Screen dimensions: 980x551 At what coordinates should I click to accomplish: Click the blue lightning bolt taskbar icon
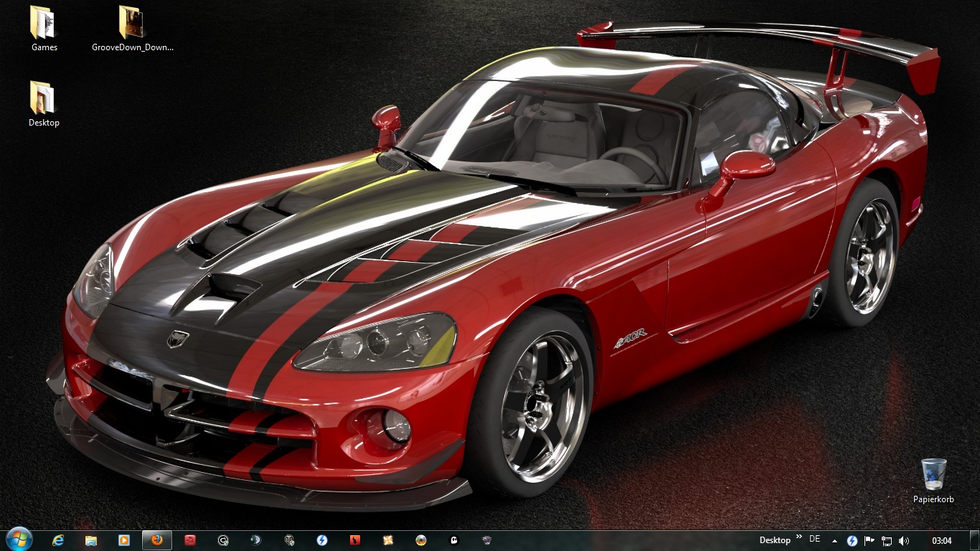322,540
